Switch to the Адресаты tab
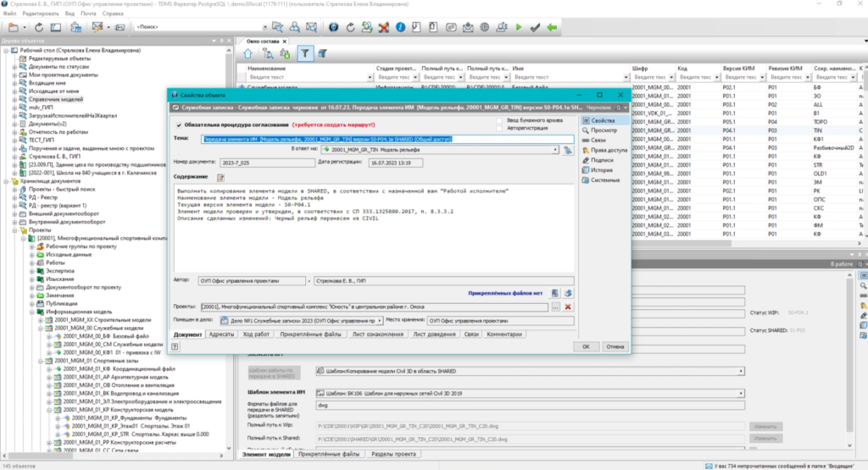This screenshot has width=868, height=470. point(221,335)
